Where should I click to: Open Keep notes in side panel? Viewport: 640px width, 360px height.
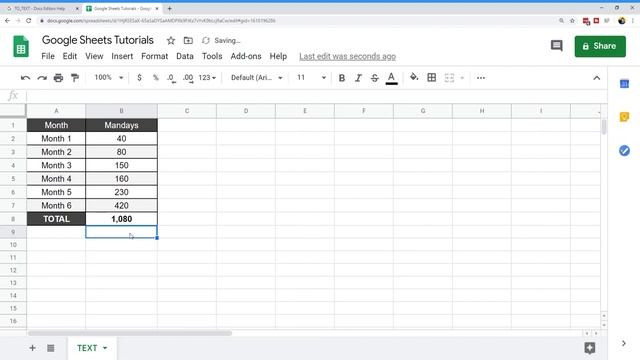coord(624,117)
